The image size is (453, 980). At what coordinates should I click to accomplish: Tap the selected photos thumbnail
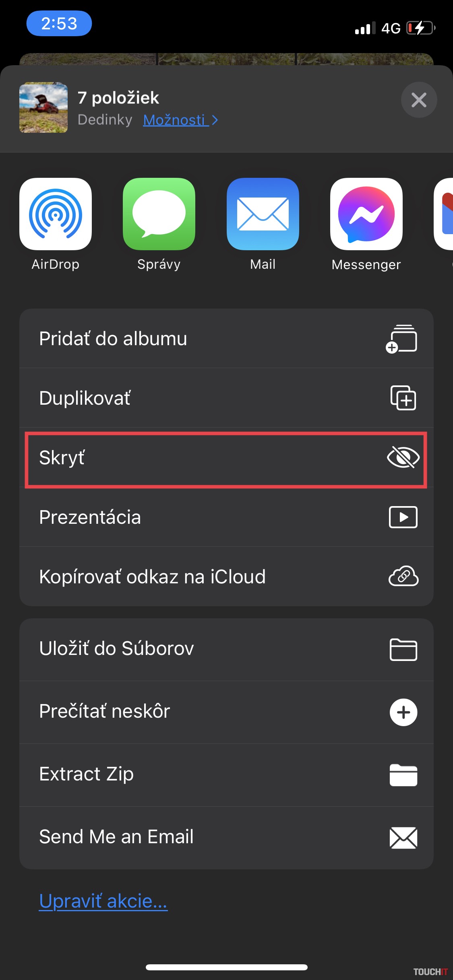pyautogui.click(x=43, y=107)
